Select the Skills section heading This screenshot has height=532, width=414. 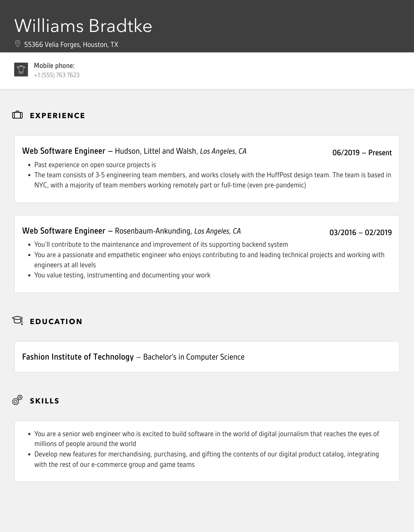coord(44,401)
